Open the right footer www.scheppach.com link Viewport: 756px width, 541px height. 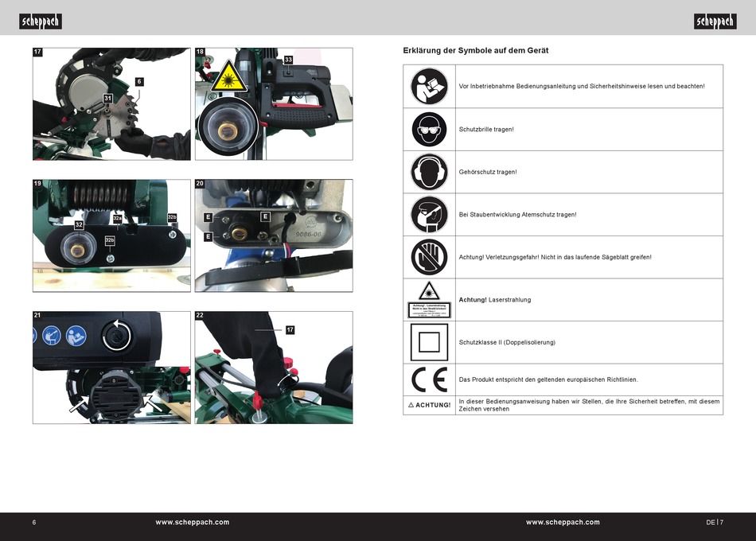click(x=563, y=523)
